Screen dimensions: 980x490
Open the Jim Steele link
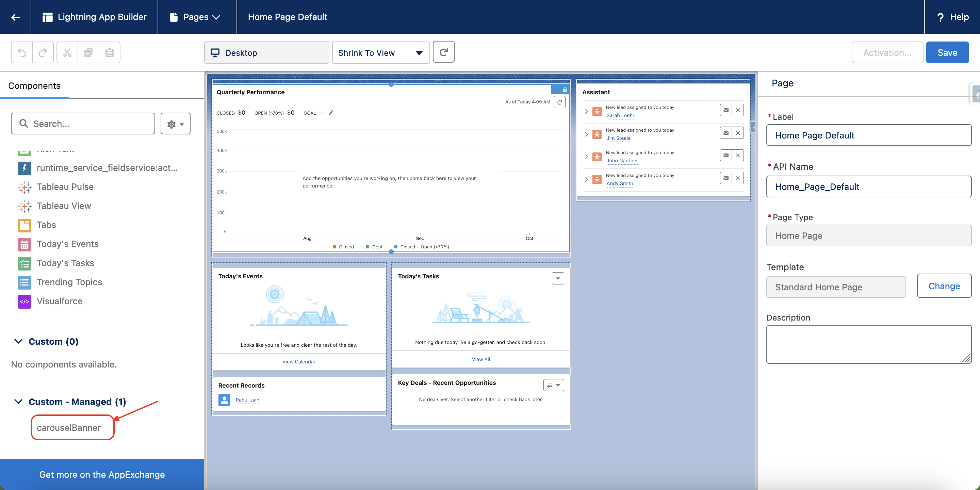click(x=618, y=138)
